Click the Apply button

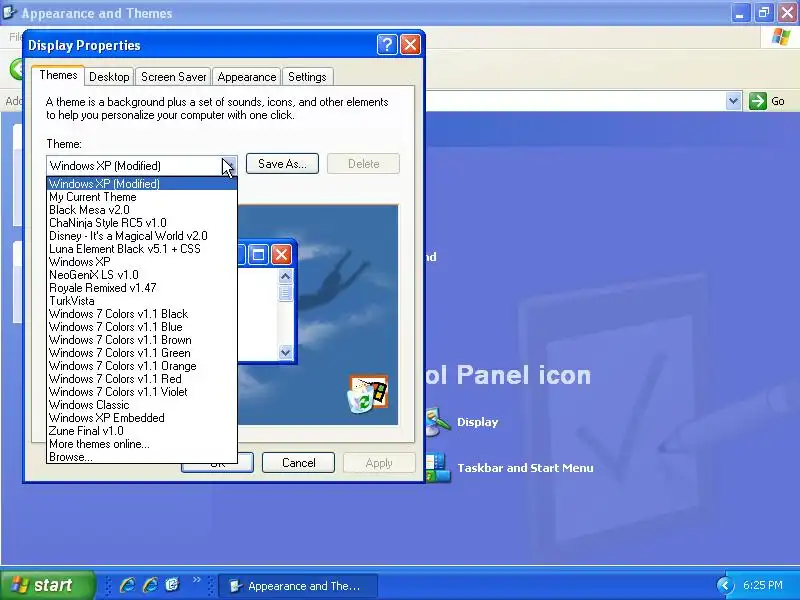pos(379,463)
